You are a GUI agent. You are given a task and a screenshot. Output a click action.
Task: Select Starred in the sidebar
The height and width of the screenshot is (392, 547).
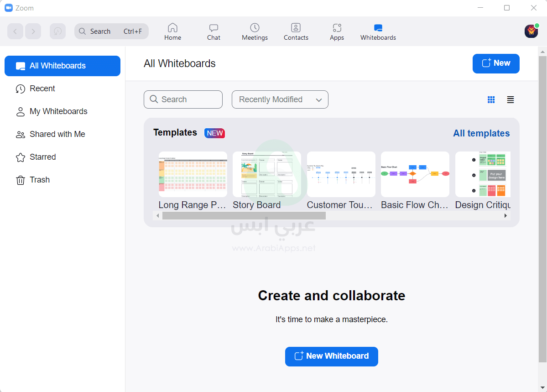coord(42,157)
